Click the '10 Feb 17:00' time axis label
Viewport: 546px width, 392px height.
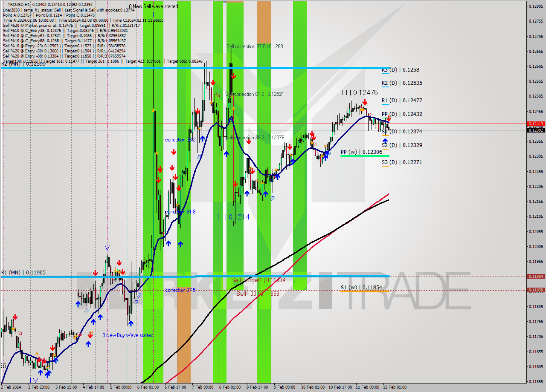point(340,387)
